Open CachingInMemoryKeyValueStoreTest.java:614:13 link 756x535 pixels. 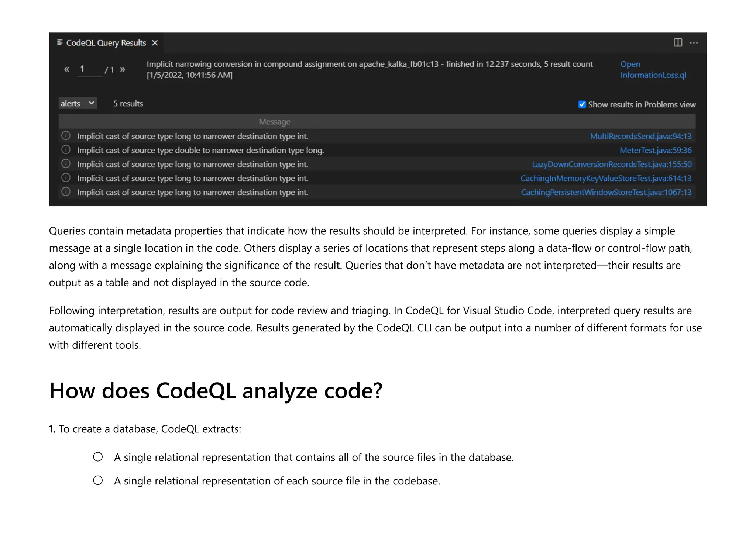[606, 178]
